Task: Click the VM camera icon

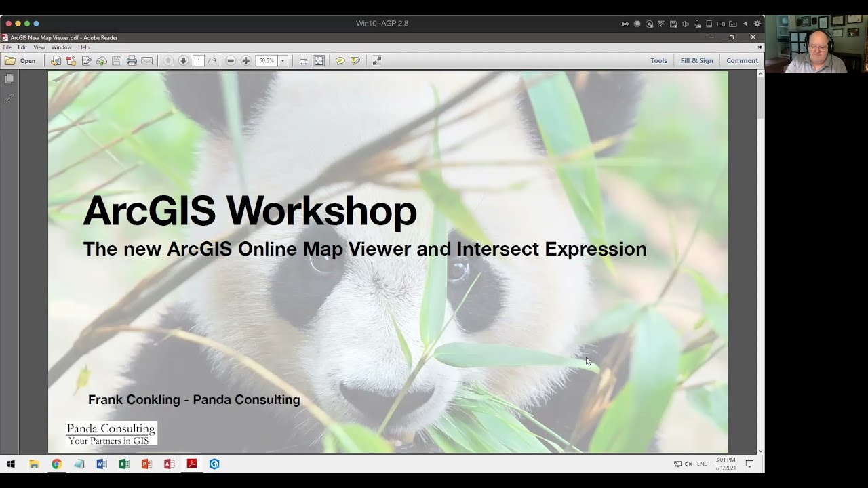Action: point(721,24)
